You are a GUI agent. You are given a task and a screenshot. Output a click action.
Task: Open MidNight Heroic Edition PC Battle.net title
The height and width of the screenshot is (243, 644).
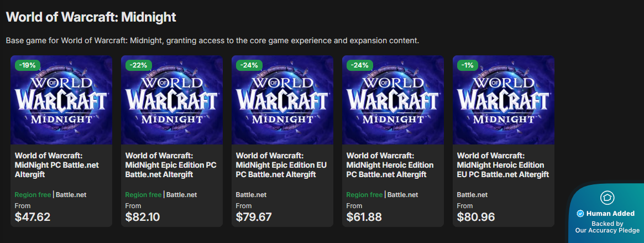click(x=390, y=166)
